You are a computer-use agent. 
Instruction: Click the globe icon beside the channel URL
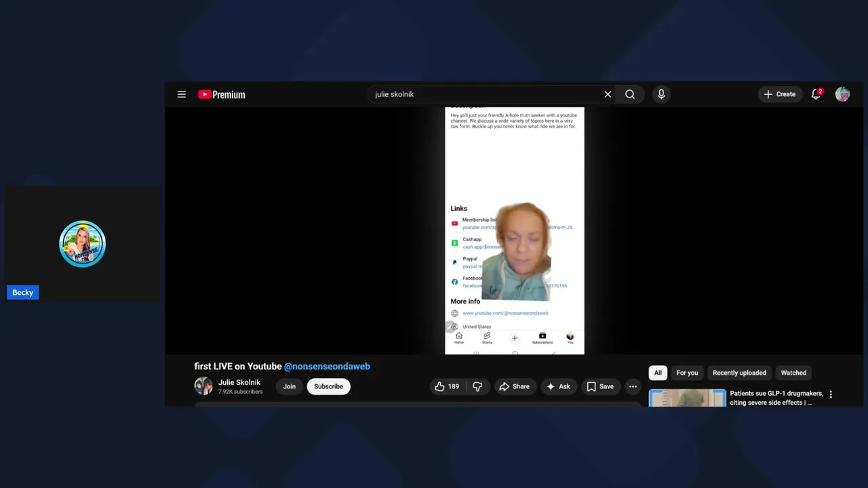(x=454, y=313)
